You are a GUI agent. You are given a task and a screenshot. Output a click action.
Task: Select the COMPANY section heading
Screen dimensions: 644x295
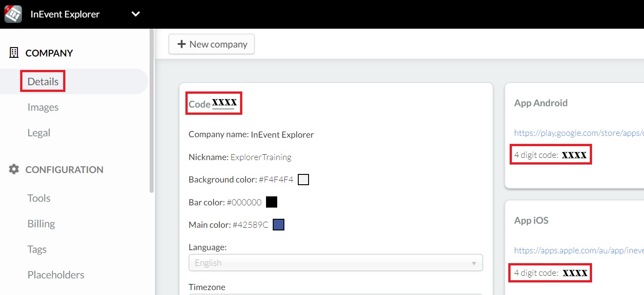pos(49,53)
